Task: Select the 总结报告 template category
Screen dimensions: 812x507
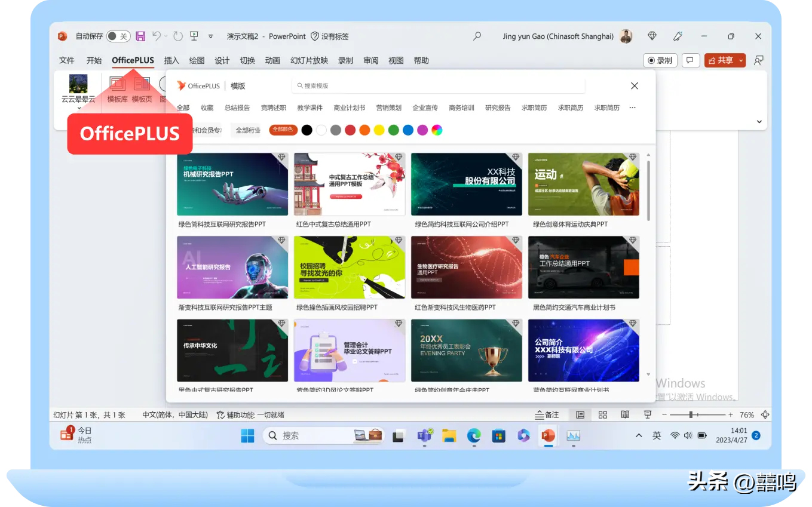Action: (x=237, y=108)
